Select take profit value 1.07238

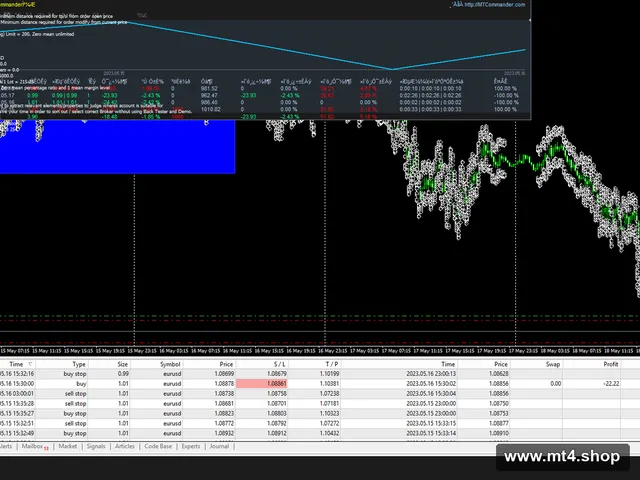coord(329,393)
